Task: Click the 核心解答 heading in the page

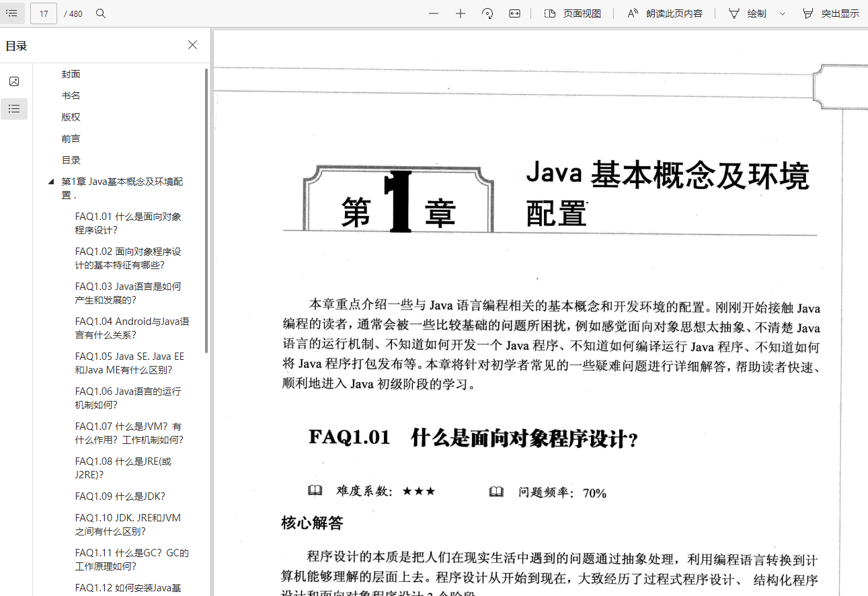Action: click(x=312, y=523)
